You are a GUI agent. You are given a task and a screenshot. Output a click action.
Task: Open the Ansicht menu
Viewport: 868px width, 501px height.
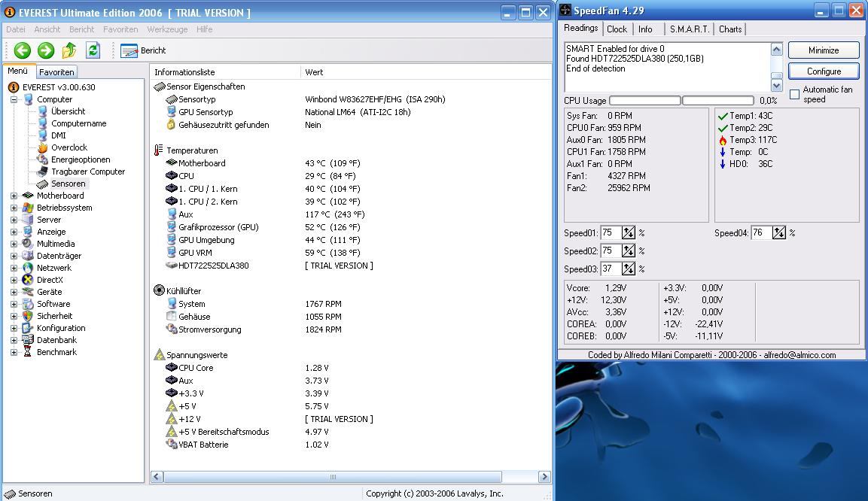point(47,29)
